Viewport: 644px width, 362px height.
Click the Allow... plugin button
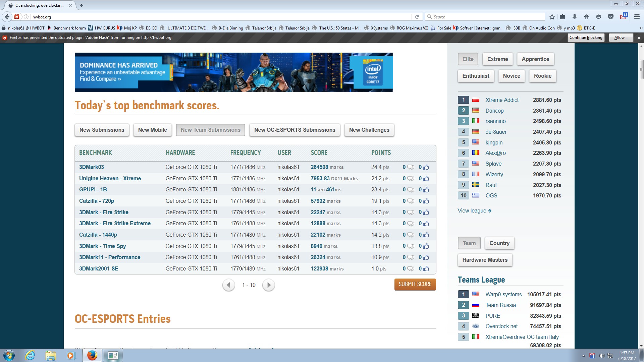[621, 38]
